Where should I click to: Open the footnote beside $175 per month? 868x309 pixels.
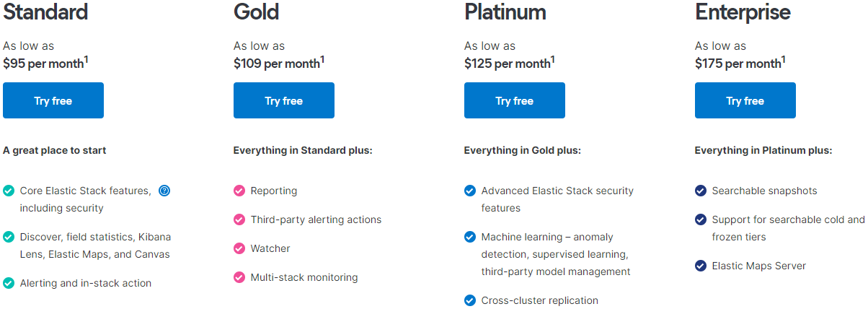784,60
